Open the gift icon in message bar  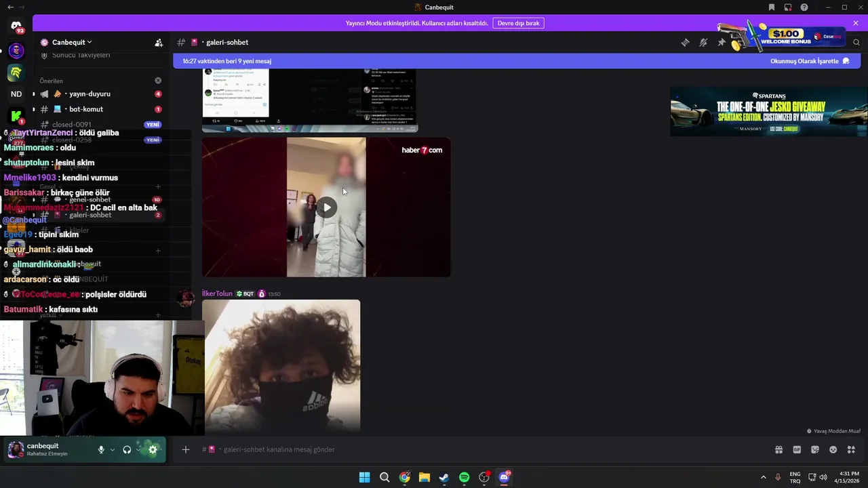click(x=778, y=449)
